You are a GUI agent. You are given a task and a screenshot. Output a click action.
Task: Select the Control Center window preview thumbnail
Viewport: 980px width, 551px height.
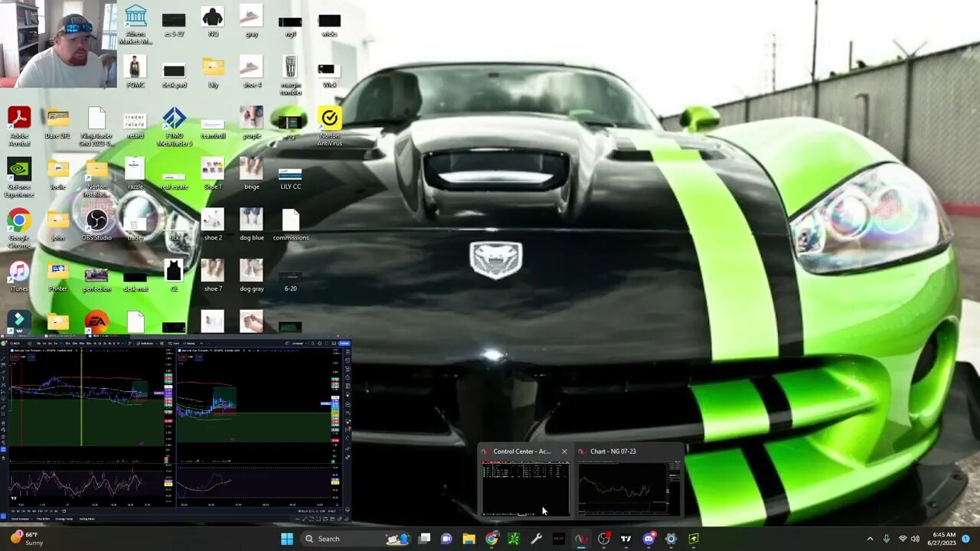pyautogui.click(x=525, y=488)
